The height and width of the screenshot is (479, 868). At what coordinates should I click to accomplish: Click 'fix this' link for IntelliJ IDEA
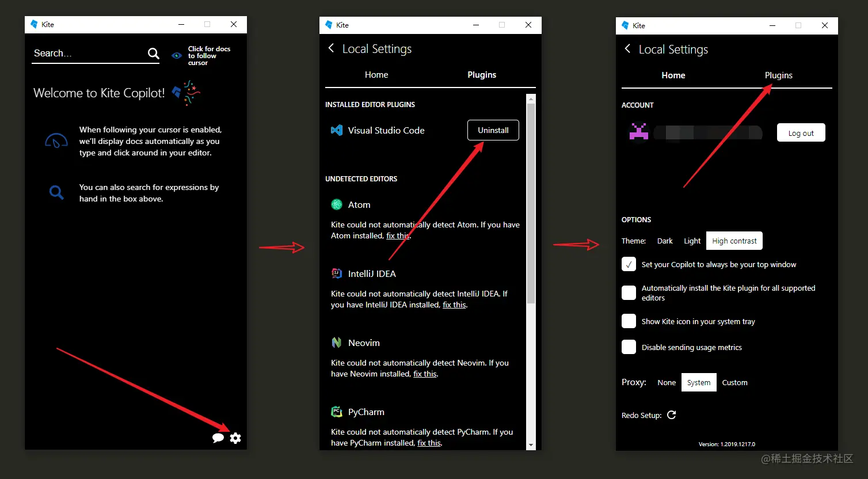454,305
